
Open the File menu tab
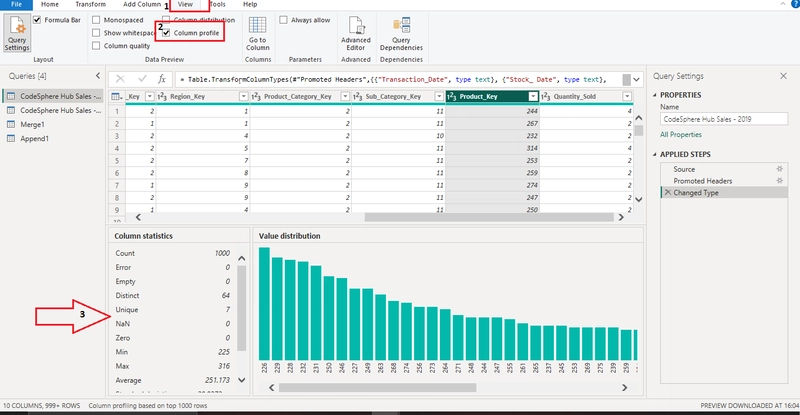point(16,4)
